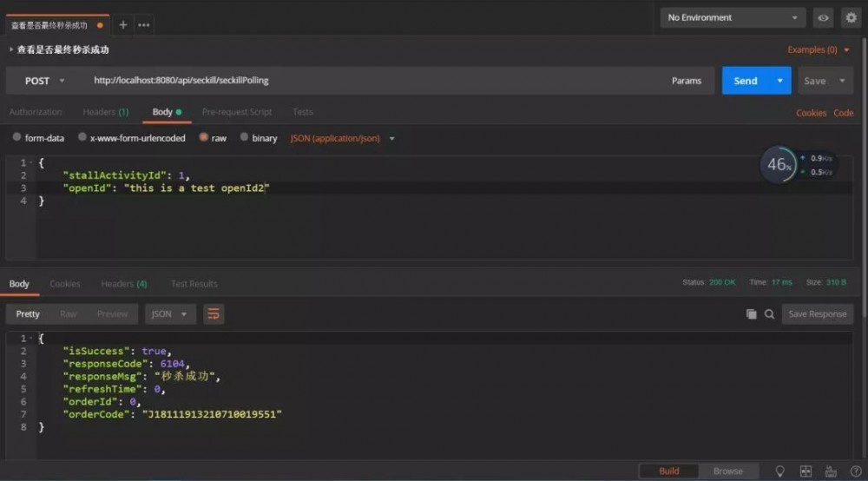Image resolution: width=868 pixels, height=481 pixels.
Task: Expand the No Environment dropdown
Action: click(733, 17)
